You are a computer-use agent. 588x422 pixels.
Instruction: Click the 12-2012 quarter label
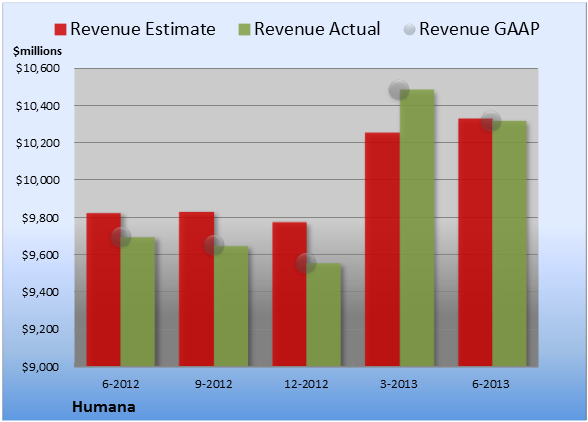click(306, 384)
